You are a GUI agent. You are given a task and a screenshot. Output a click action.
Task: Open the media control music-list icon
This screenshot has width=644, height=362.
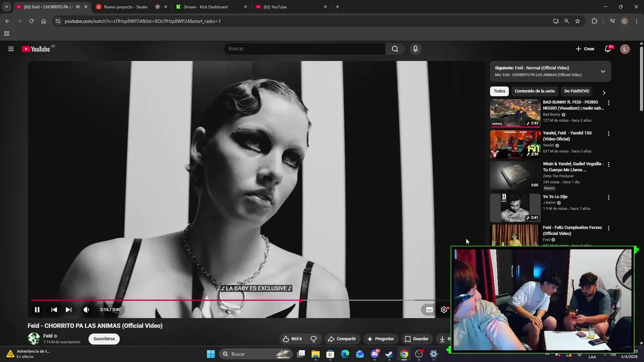[612, 21]
